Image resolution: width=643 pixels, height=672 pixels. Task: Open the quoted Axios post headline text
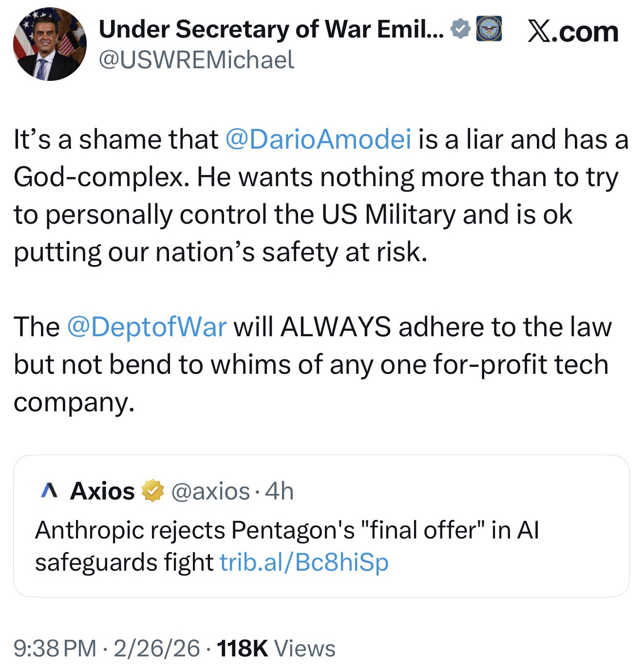tap(286, 531)
